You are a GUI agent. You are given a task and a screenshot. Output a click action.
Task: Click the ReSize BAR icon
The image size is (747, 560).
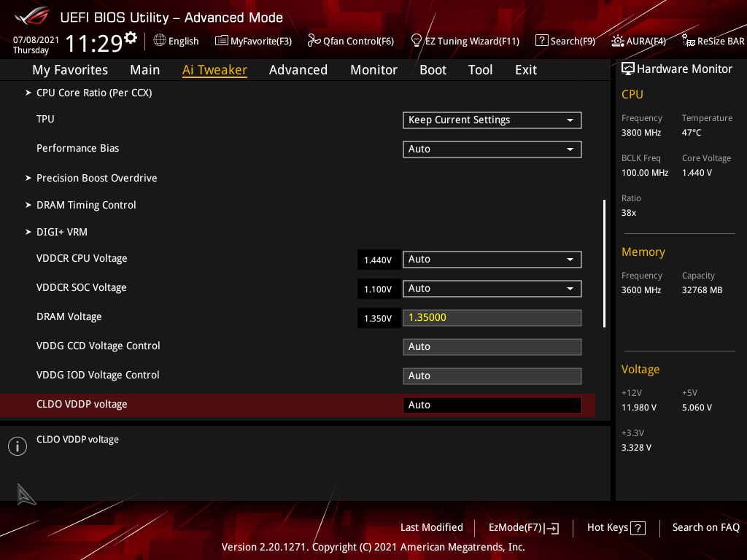(x=689, y=41)
